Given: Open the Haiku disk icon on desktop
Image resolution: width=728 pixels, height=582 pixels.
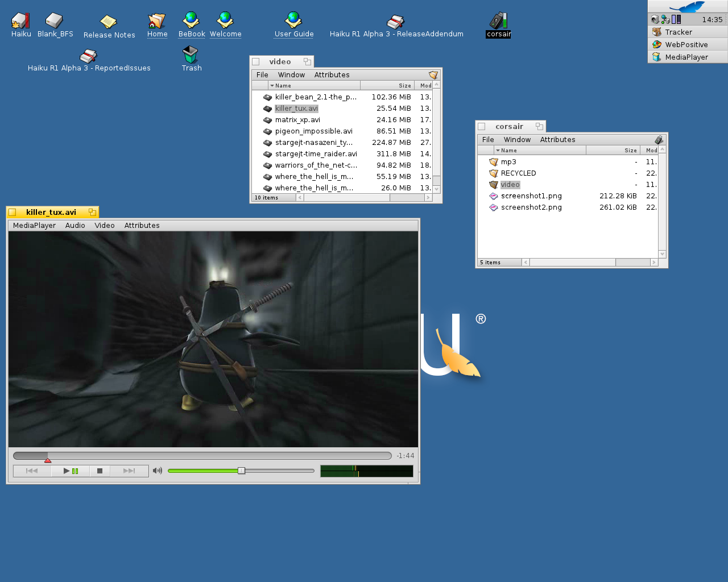Looking at the screenshot, I should coord(20,21).
